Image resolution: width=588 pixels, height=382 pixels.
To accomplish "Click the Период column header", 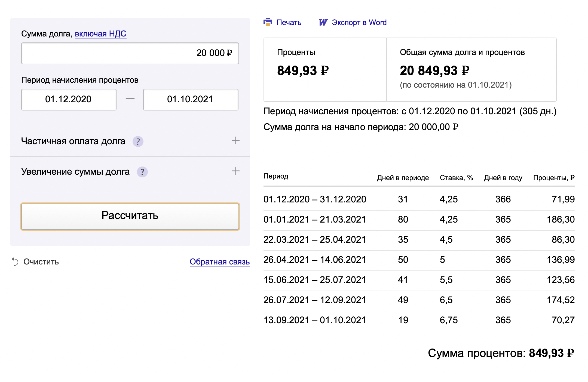I will [x=276, y=176].
